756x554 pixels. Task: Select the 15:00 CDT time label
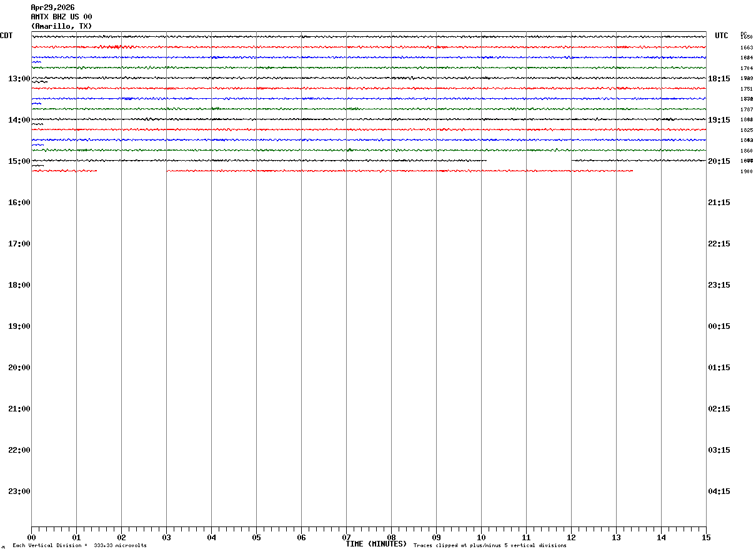[x=19, y=161]
